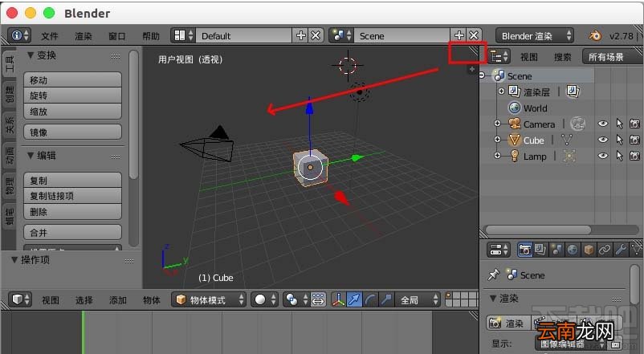Open the 全局 orientation dropdown
The width and height of the screenshot is (644, 354).
tap(417, 299)
